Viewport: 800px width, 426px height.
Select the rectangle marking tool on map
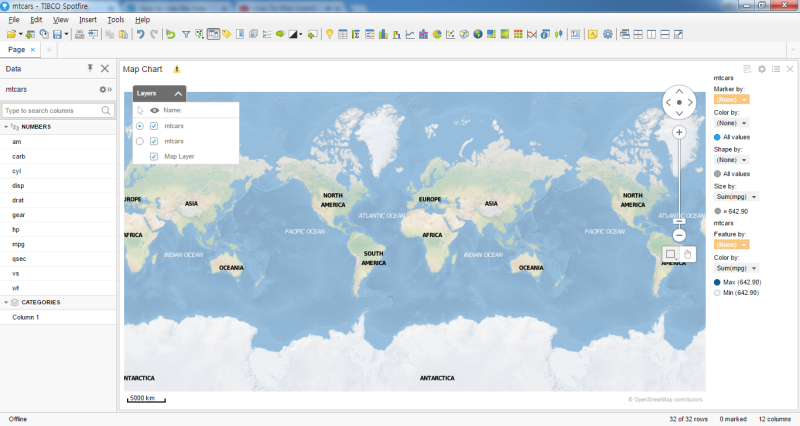[671, 254]
